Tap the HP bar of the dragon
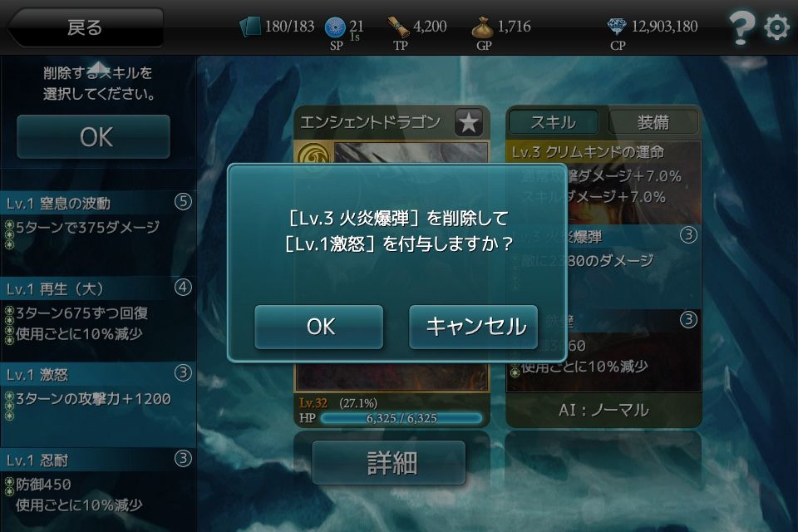 click(401, 418)
